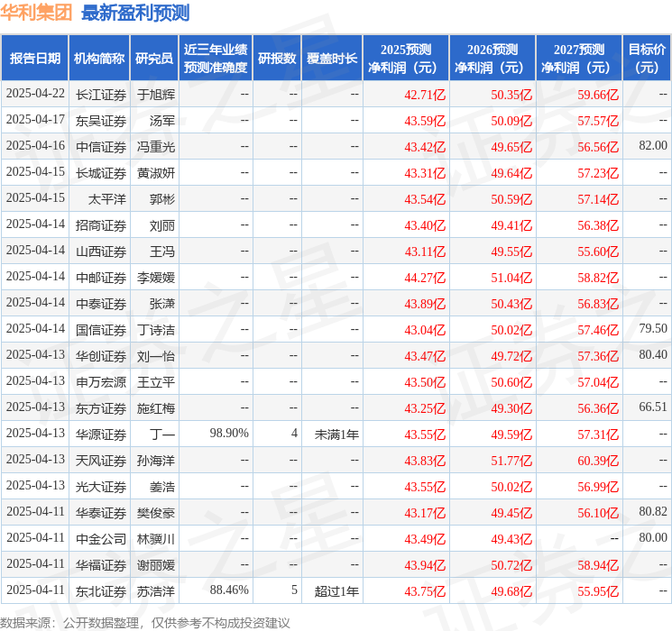Click 51.77亿 forecast value
This screenshot has height=631, width=672.
[x=511, y=461]
